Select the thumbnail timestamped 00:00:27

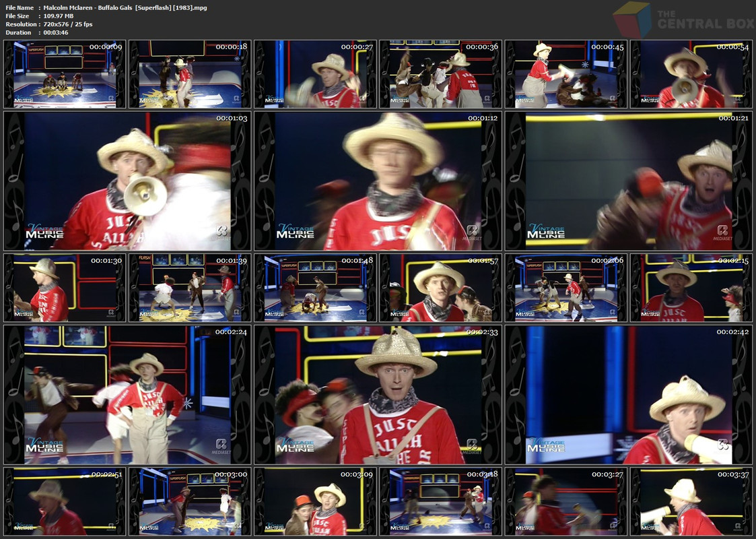(x=315, y=74)
